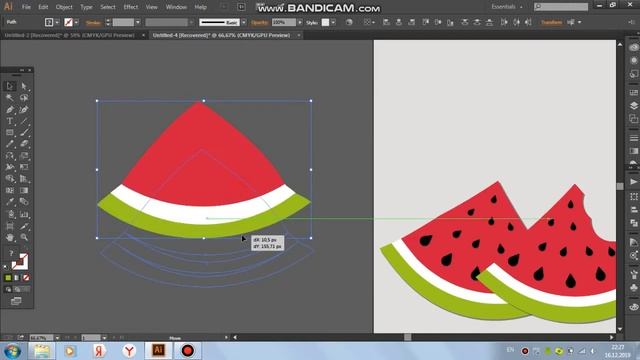Select the Type tool
The height and width of the screenshot is (360, 640).
10,121
